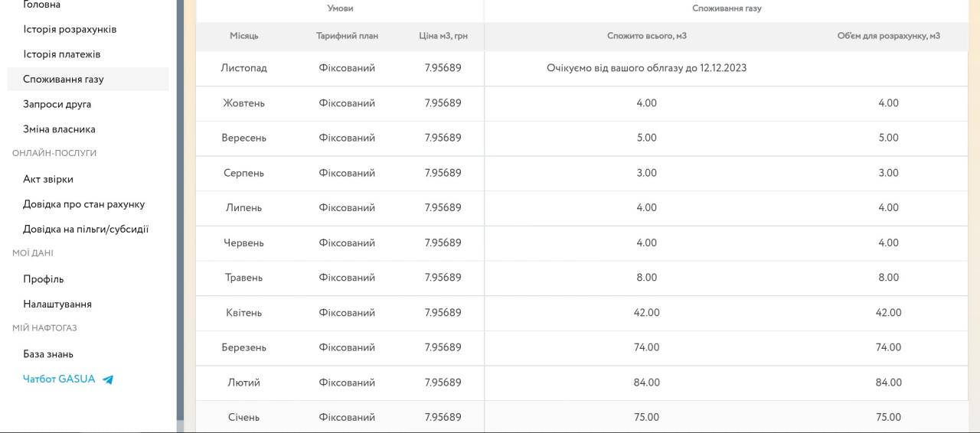Click the Місяць column header
Viewport: 980px width, 433px height.
244,36
